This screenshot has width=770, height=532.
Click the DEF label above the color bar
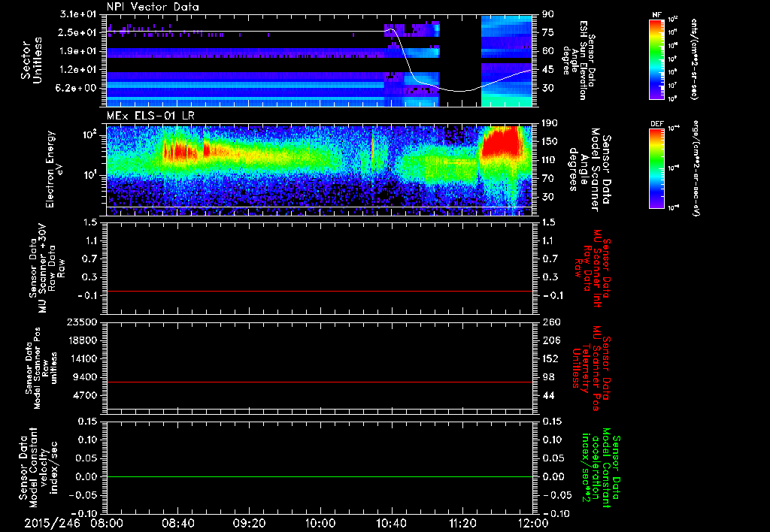657,124
